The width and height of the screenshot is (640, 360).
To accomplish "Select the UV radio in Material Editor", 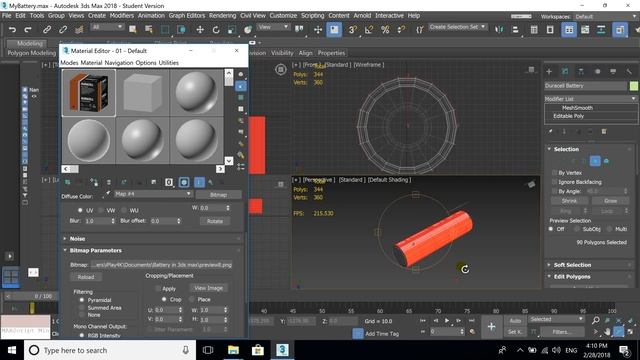I will [80, 210].
